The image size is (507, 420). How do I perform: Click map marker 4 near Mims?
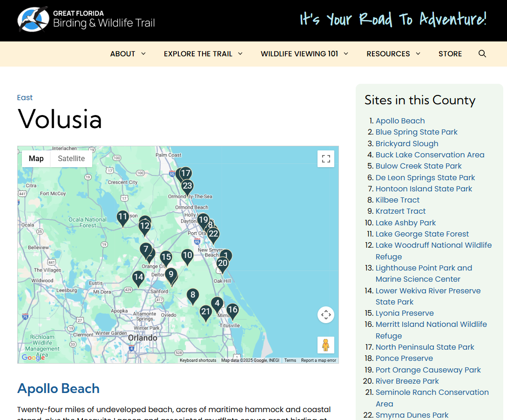(217, 303)
